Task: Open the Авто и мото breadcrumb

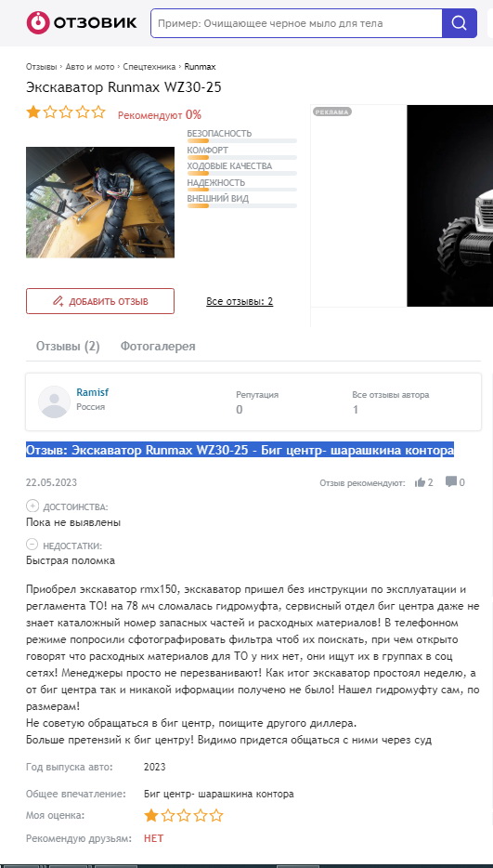Action: click(x=90, y=66)
